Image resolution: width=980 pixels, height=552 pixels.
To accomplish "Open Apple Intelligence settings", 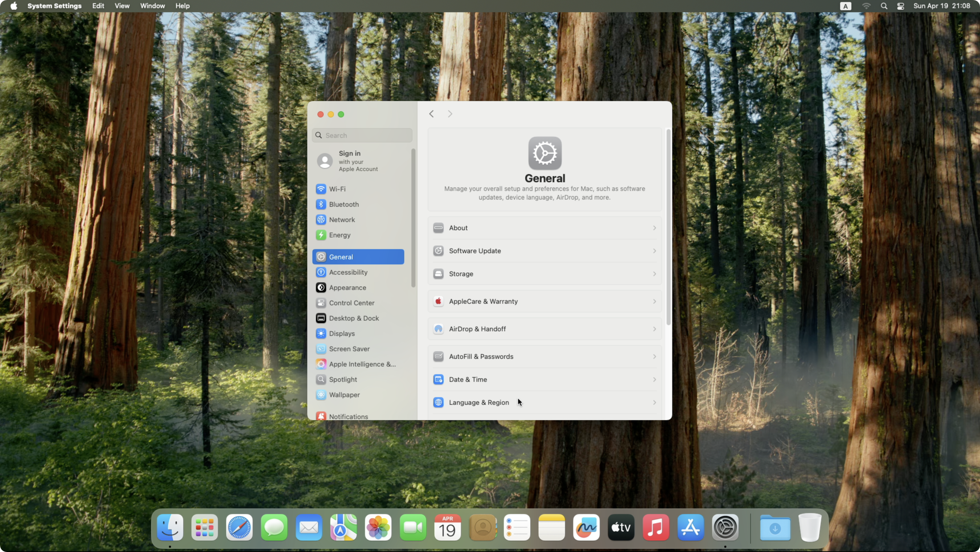I will 358,364.
